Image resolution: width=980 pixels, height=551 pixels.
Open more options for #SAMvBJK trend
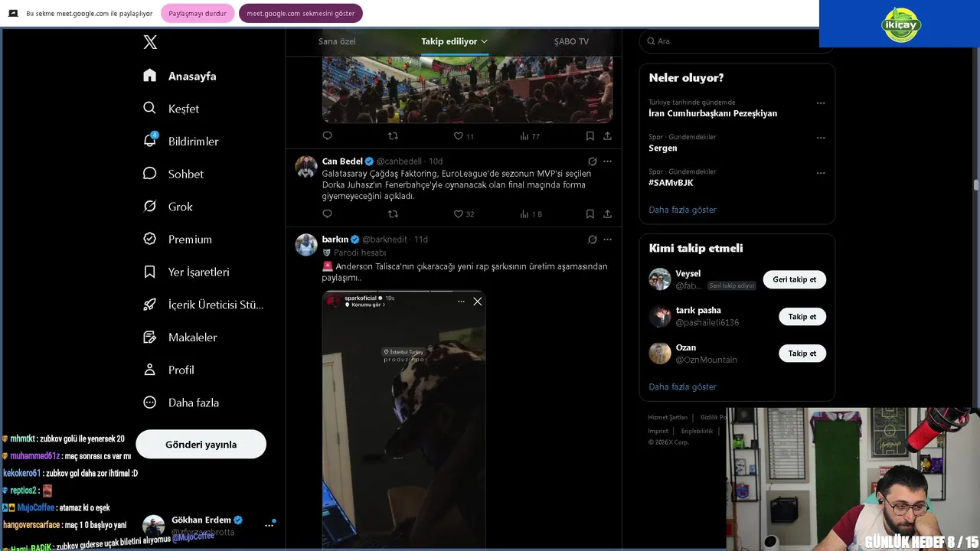click(821, 173)
